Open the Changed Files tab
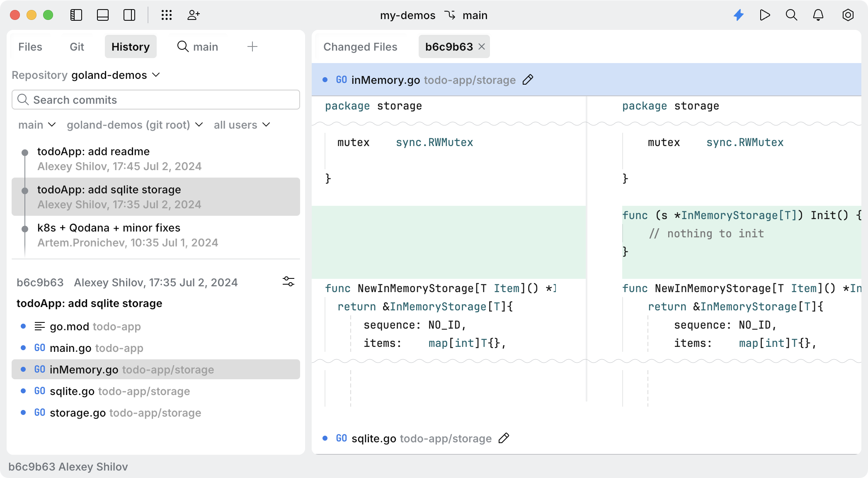This screenshot has height=478, width=868. point(360,47)
